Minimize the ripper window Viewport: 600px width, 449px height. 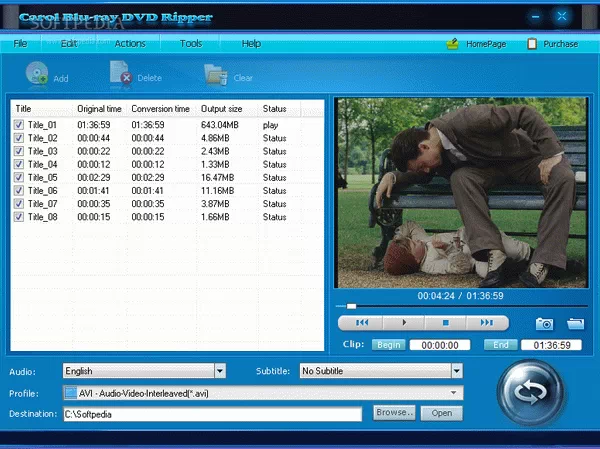[x=536, y=16]
